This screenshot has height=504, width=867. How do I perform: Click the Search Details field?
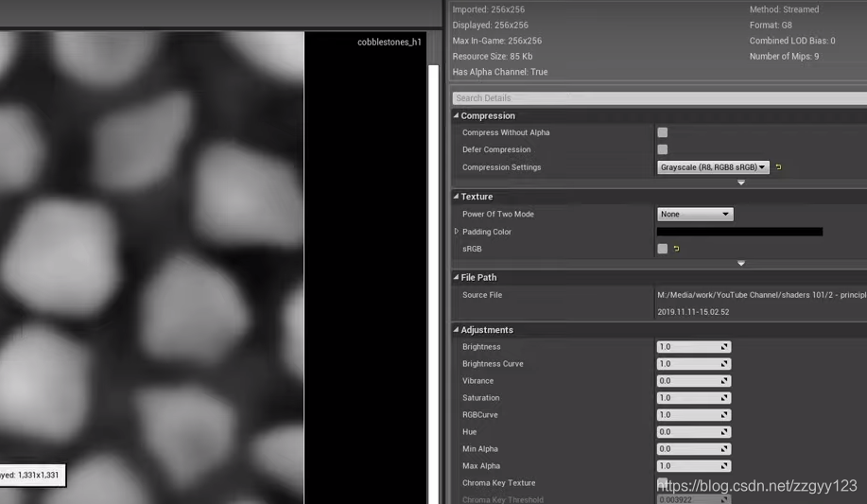[x=660, y=98]
